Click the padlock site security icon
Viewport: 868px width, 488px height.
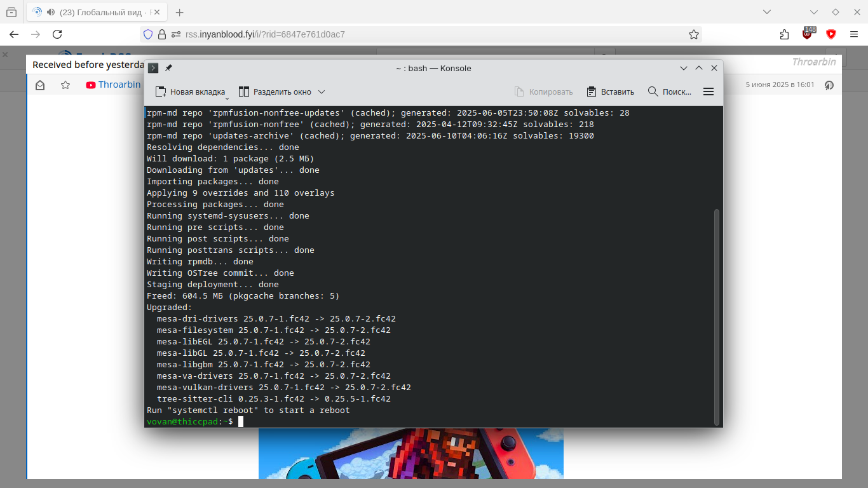click(x=162, y=34)
